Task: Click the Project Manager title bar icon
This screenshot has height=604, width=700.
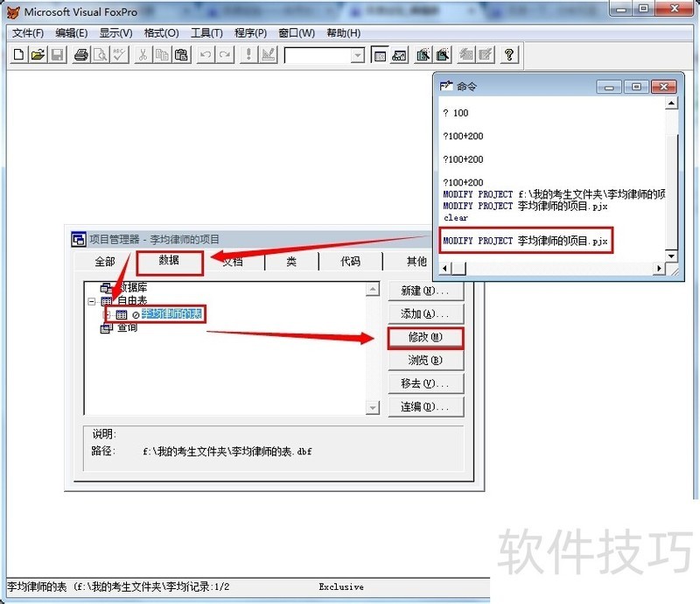Action: pyautogui.click(x=79, y=240)
